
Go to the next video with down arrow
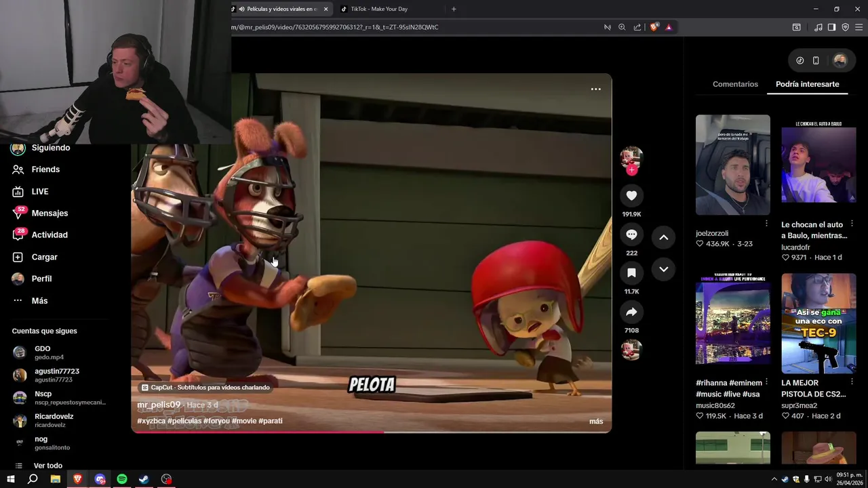tap(664, 269)
